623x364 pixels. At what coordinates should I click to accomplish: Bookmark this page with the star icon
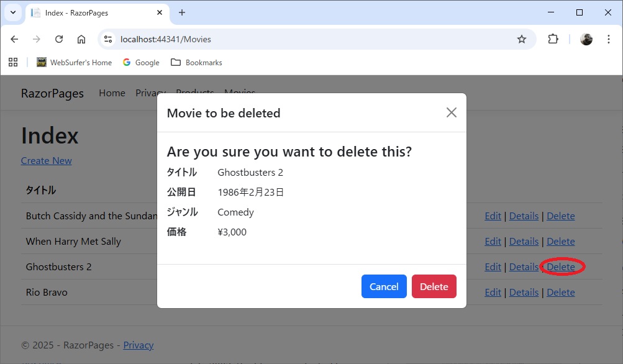pyautogui.click(x=521, y=39)
